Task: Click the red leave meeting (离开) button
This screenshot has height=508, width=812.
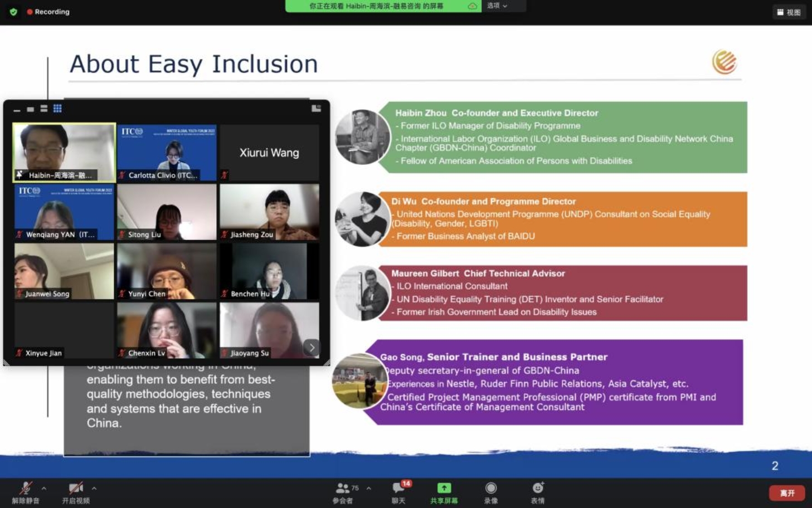Action: pos(786,493)
